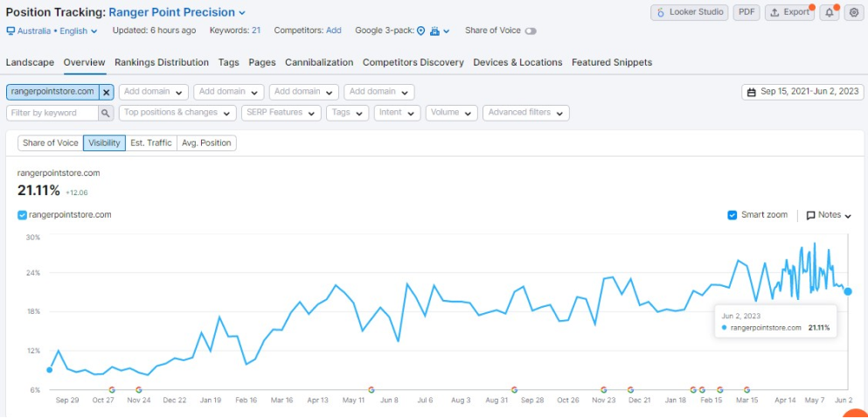Click desktop device icon near Australia
Image resolution: width=868 pixels, height=418 pixels.
(10, 31)
